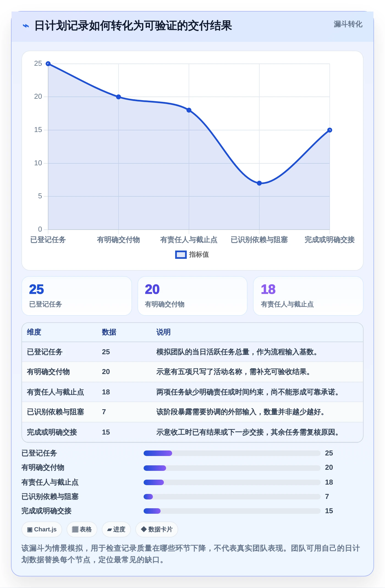The image size is (385, 588).
Task: Click the 表格 chip
Action: [82, 529]
